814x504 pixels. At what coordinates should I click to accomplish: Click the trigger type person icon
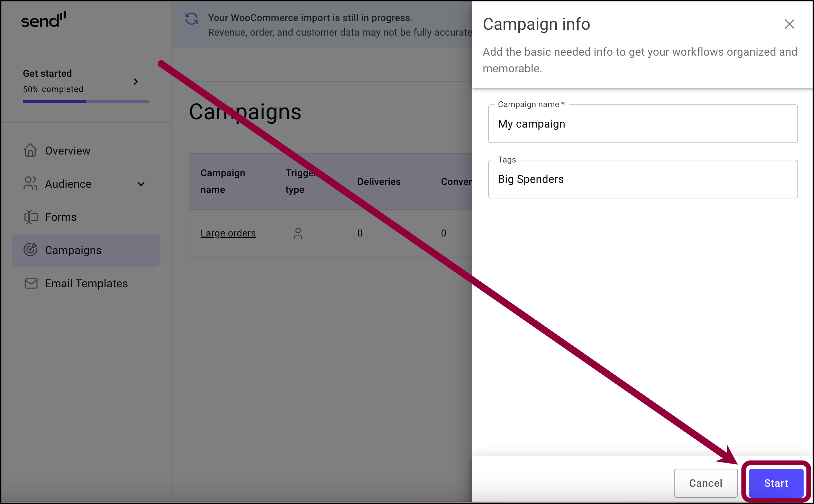coord(298,233)
